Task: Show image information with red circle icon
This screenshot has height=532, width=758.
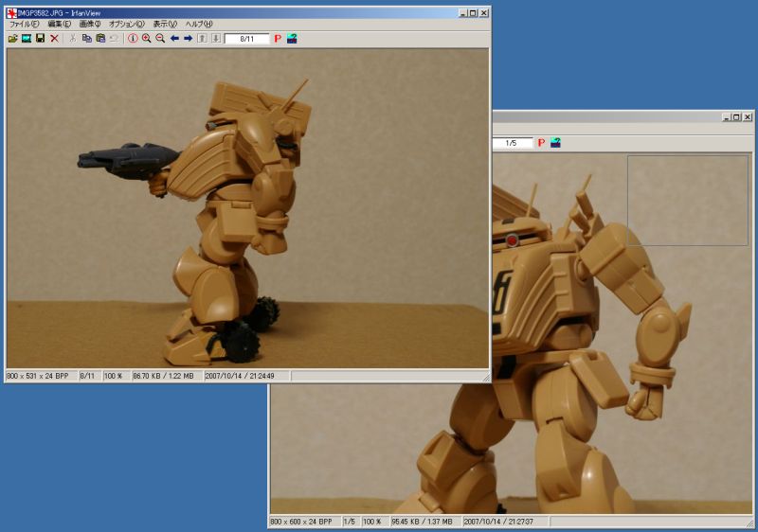Action: click(x=133, y=39)
